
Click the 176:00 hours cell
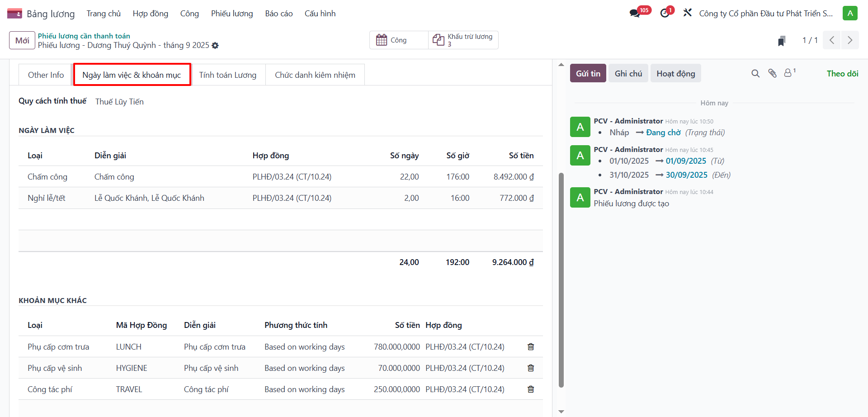[x=458, y=177]
